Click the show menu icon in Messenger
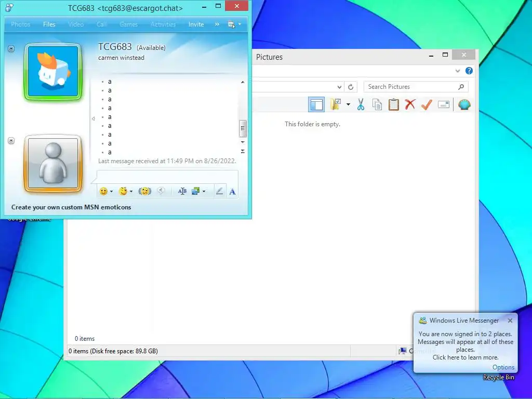This screenshot has height=399, width=532. 231,24
